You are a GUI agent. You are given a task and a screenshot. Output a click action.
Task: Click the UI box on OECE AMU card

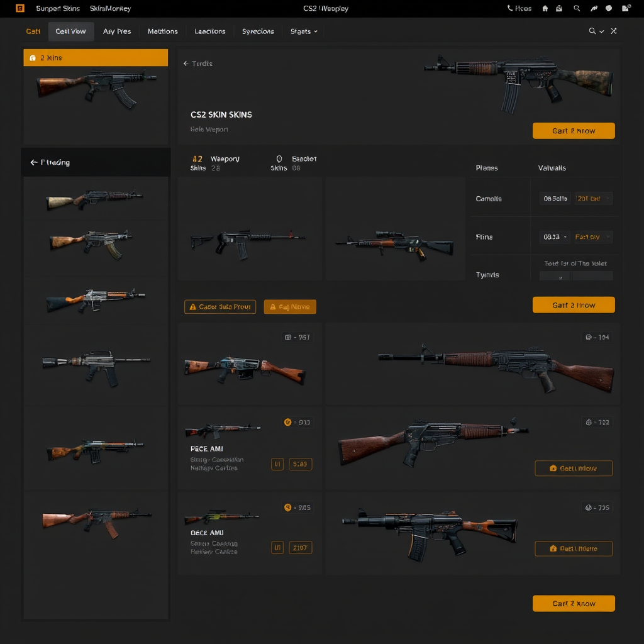(x=277, y=548)
